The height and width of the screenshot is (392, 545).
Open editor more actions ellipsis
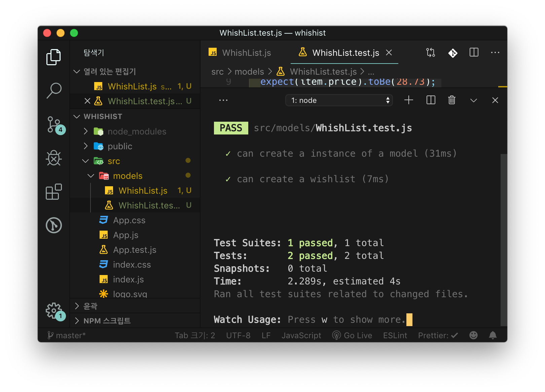point(495,52)
